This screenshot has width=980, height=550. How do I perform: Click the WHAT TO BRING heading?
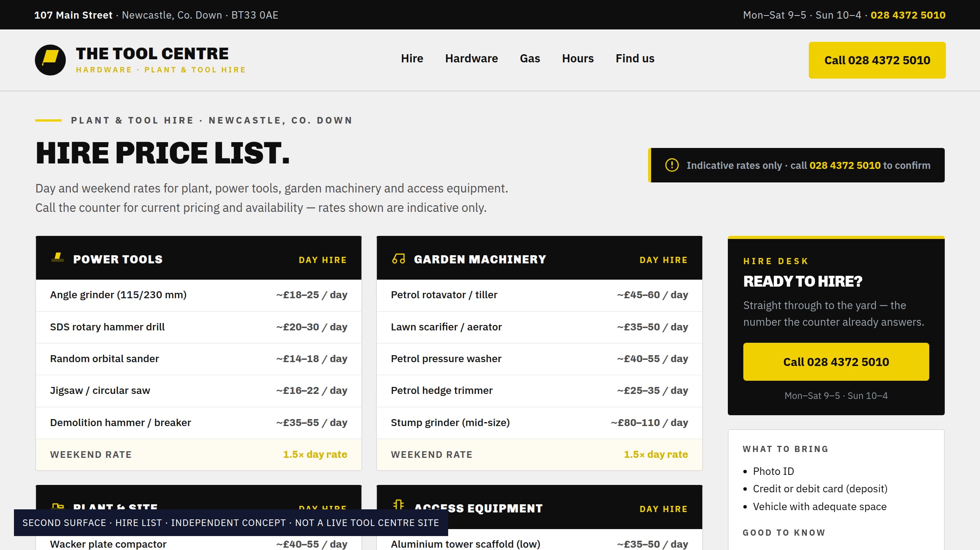pyautogui.click(x=786, y=449)
